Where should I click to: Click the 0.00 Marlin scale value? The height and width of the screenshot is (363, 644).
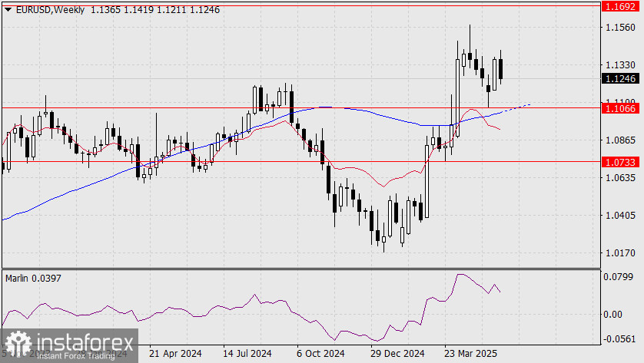click(x=613, y=315)
